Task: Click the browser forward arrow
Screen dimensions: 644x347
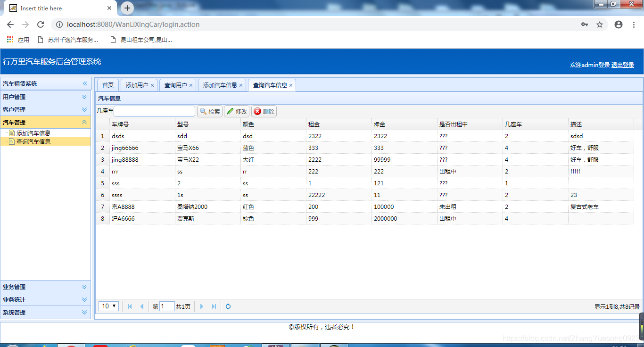Action: [x=25, y=25]
